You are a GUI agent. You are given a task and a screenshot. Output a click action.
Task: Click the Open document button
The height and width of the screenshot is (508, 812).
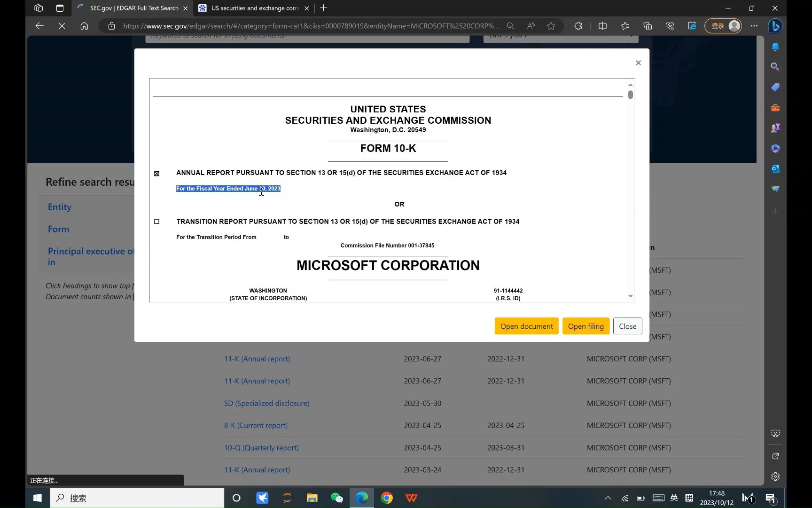(x=526, y=326)
